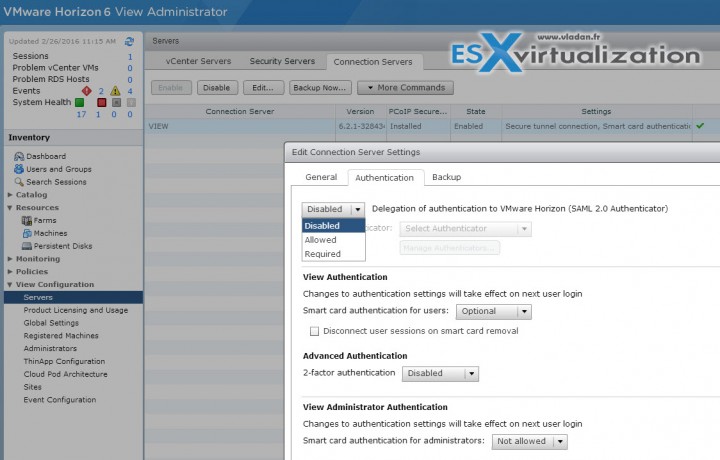
Task: Toggle Disconnect user sessions on smart card removal
Action: [x=315, y=331]
